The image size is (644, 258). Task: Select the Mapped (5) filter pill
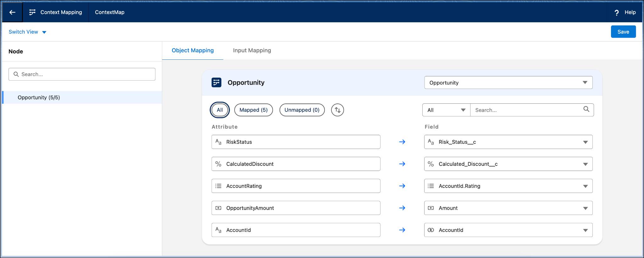(253, 110)
